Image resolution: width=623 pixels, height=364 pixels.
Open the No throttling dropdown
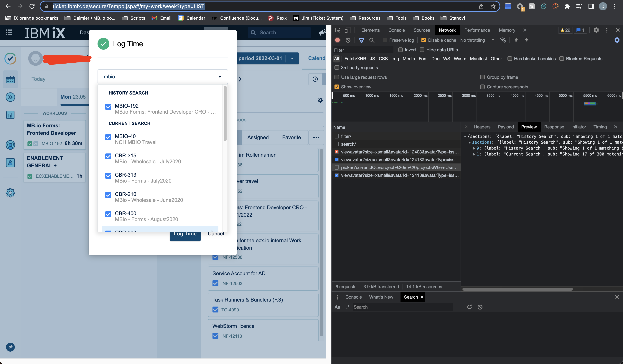click(x=477, y=40)
